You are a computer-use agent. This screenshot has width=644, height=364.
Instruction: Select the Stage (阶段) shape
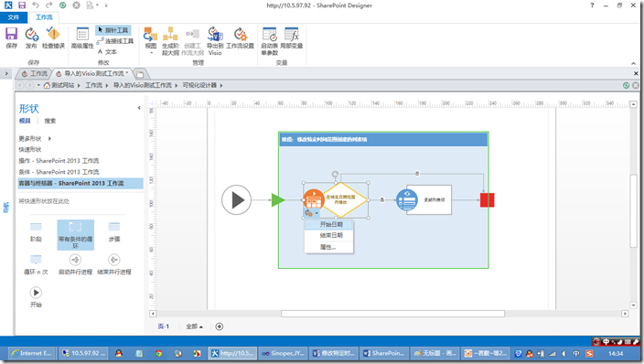tap(37, 231)
